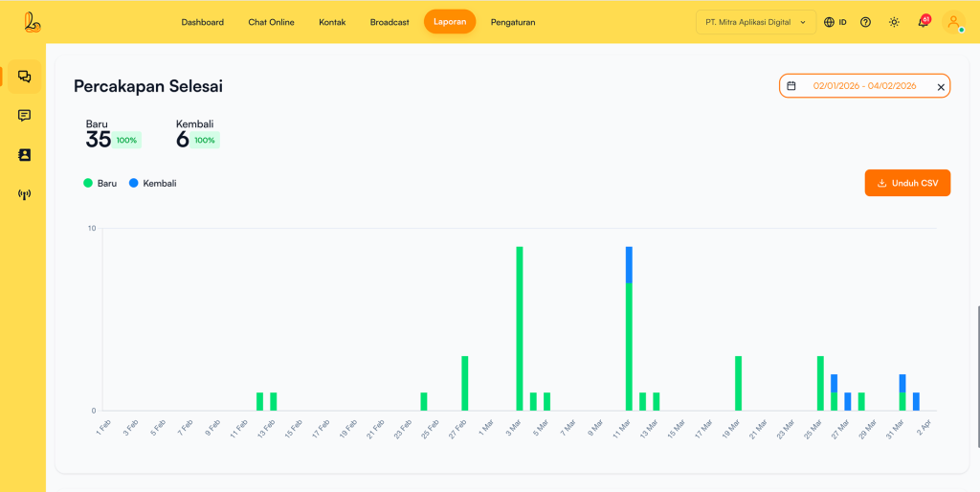Image resolution: width=980 pixels, height=492 pixels.
Task: Open the user profile avatar
Action: (953, 22)
